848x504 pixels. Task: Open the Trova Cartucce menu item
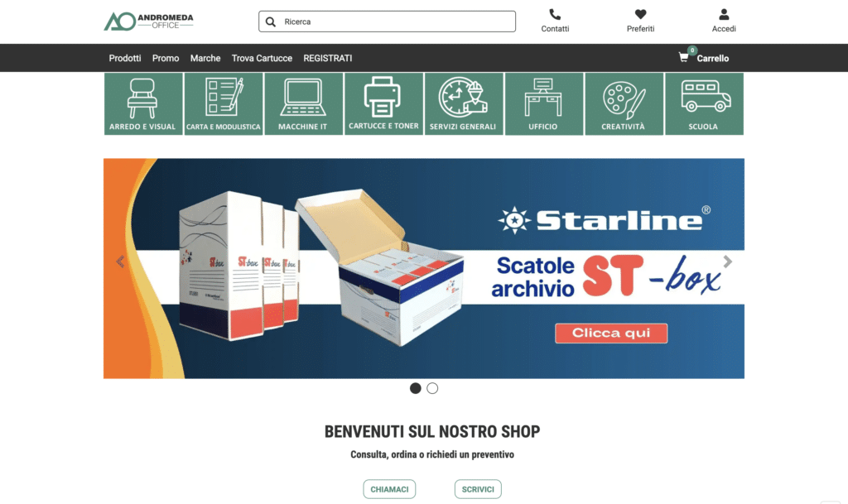tap(262, 58)
